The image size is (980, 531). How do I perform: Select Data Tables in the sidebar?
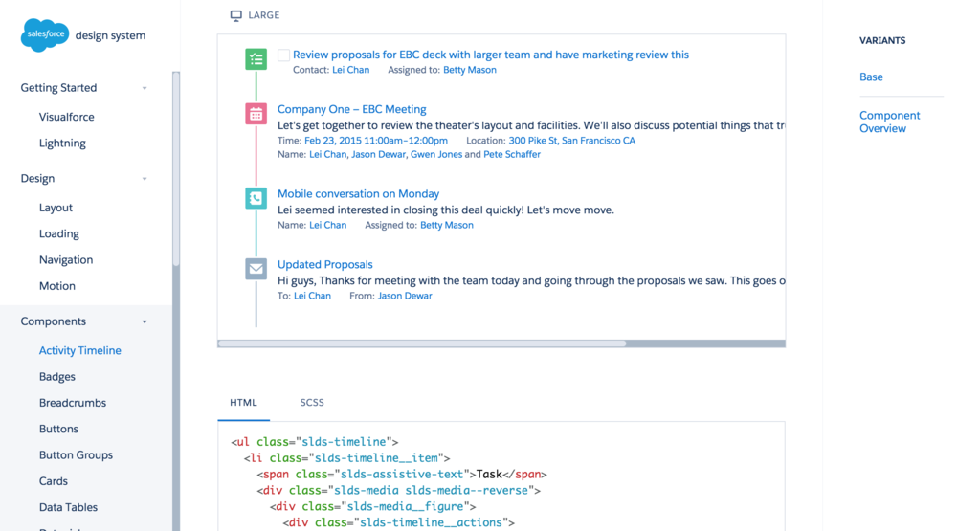pos(68,508)
